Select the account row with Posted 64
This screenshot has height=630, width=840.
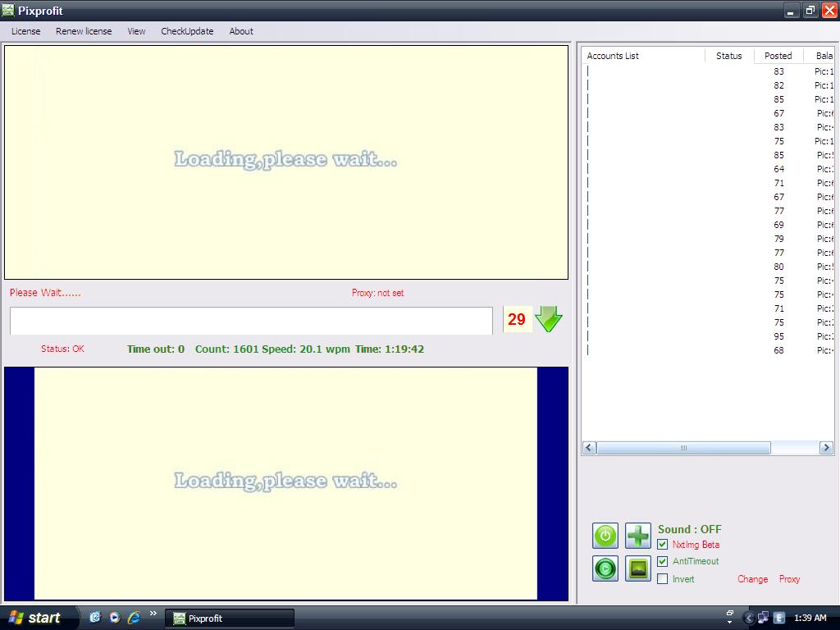tap(708, 169)
